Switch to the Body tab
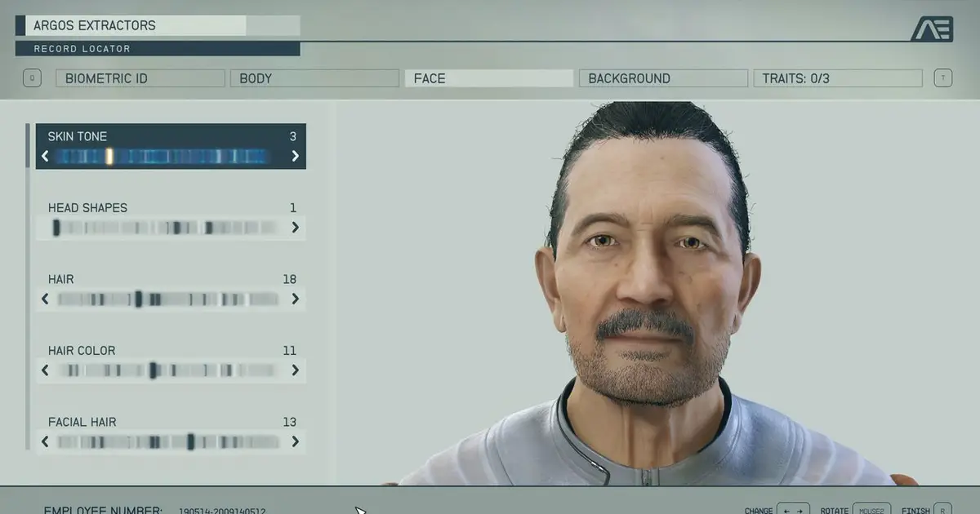Viewport: 980px width, 514px height. point(314,78)
